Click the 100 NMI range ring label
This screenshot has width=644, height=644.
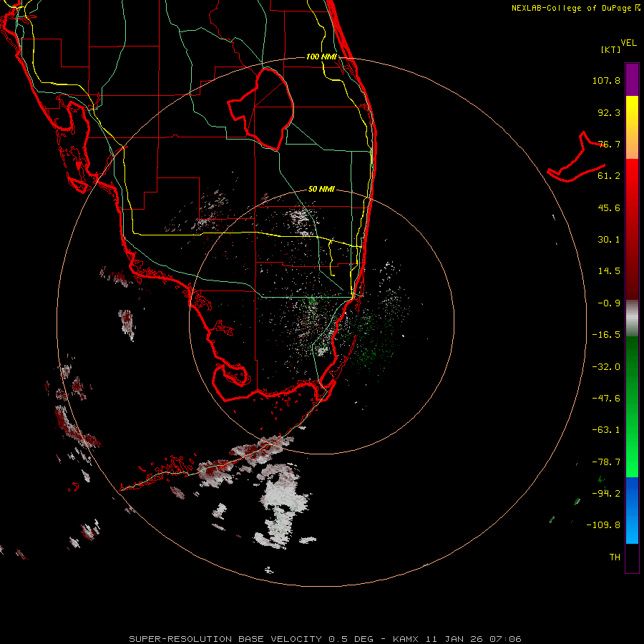coord(321,57)
